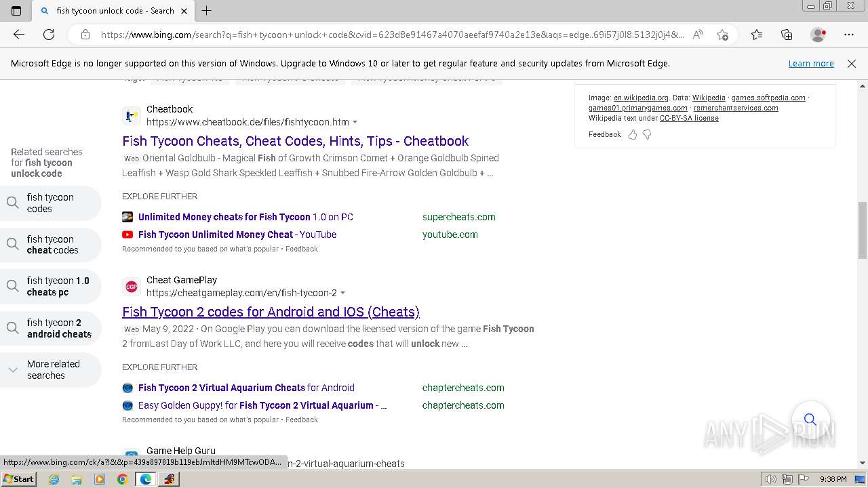This screenshot has height=488, width=868.
Task: Open Read aloud in address bar
Action: 698,35
